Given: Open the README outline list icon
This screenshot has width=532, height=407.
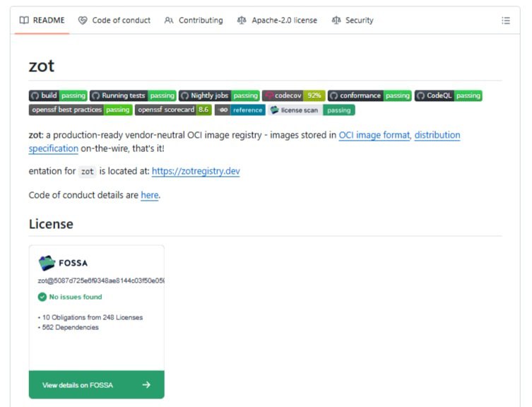Looking at the screenshot, I should click(x=506, y=20).
